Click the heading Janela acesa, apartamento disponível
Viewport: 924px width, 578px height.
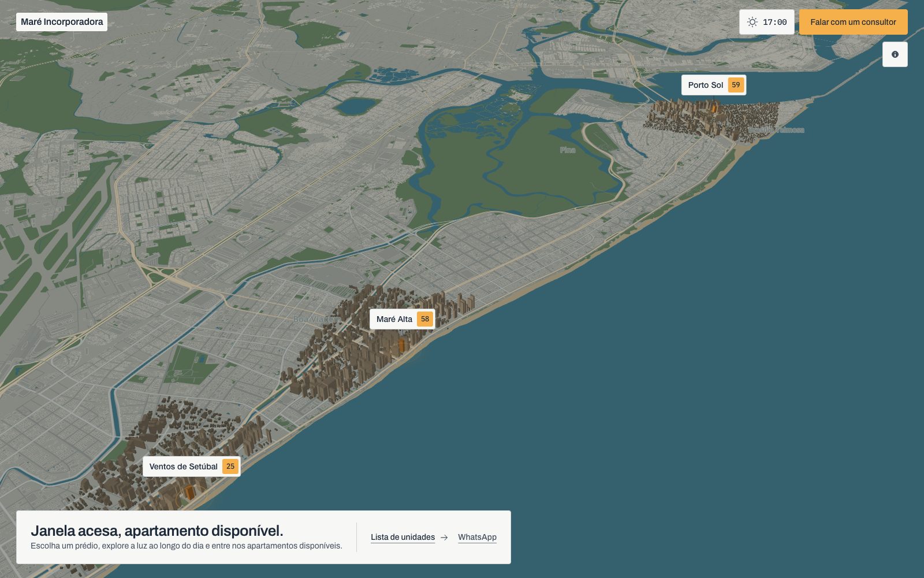157,531
